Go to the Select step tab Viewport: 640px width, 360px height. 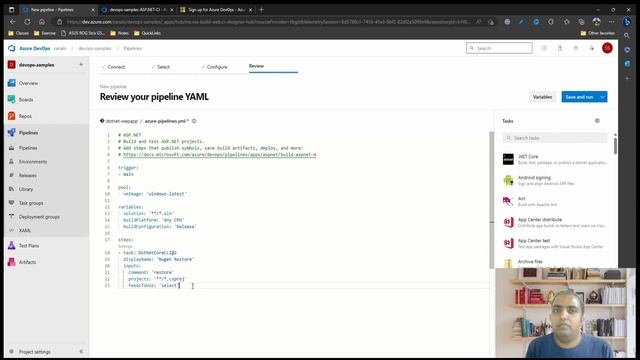click(x=161, y=67)
